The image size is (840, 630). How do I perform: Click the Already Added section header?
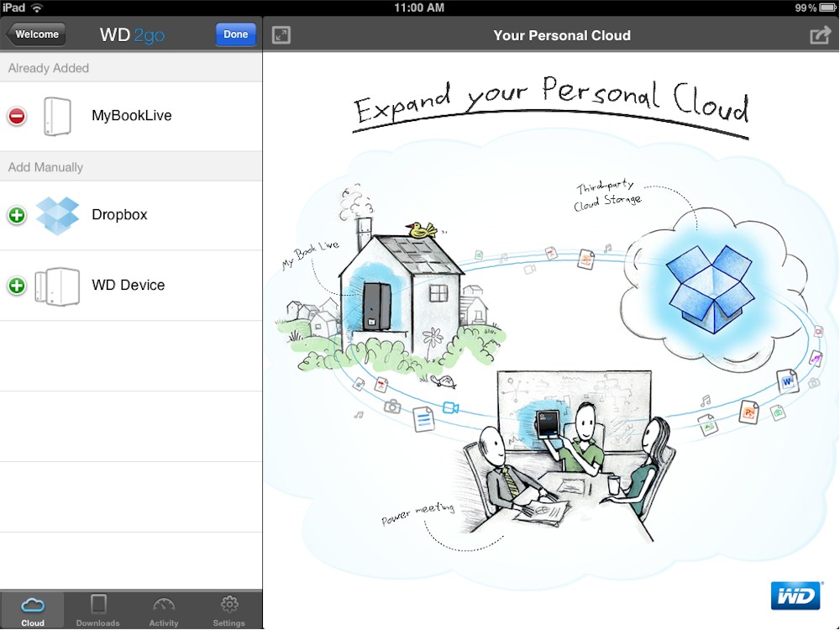[131, 68]
